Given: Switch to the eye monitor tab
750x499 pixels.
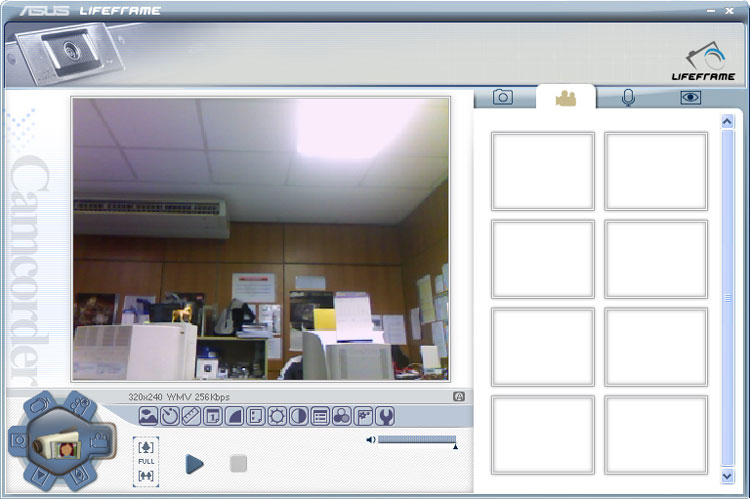Looking at the screenshot, I should [691, 98].
